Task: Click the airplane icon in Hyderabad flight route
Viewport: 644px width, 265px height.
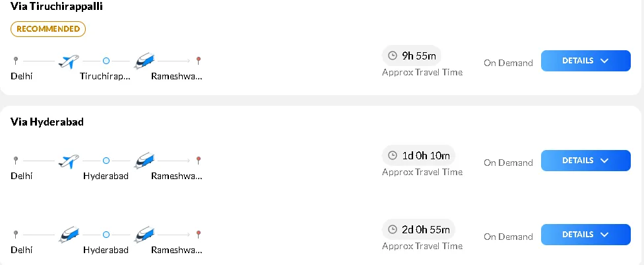Action: pos(69,161)
